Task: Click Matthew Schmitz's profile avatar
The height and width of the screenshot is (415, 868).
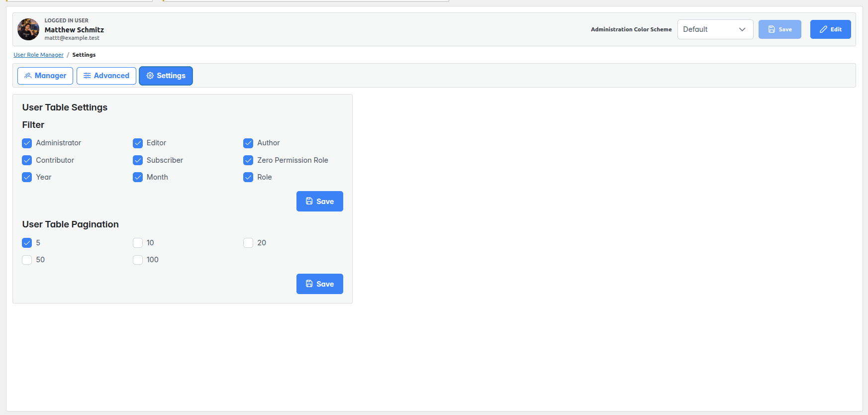Action: [x=28, y=29]
